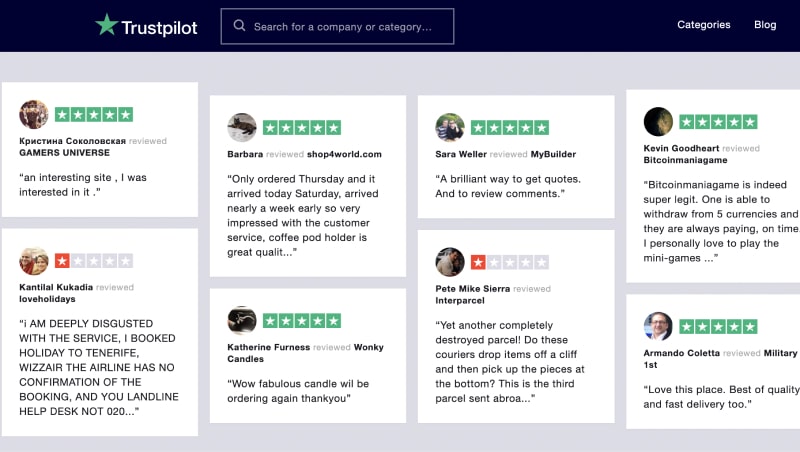Click the five-star rating on Barbara's review

pos(302,127)
